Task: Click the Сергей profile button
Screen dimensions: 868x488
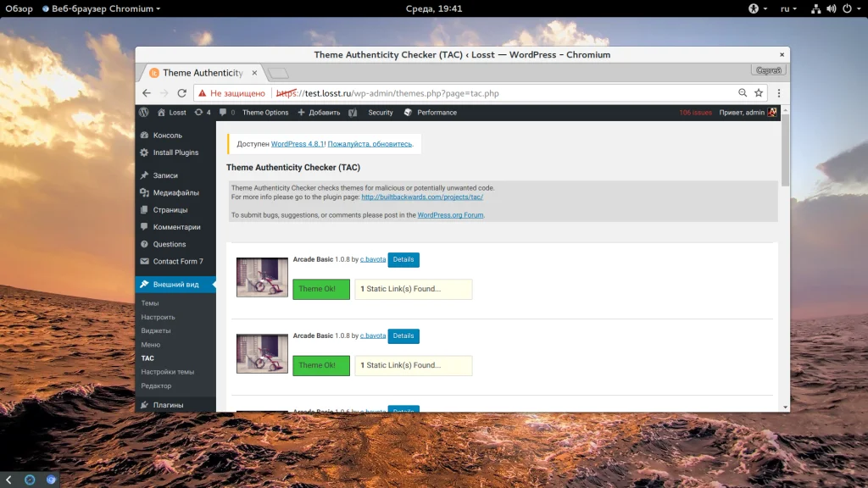Action: click(768, 70)
